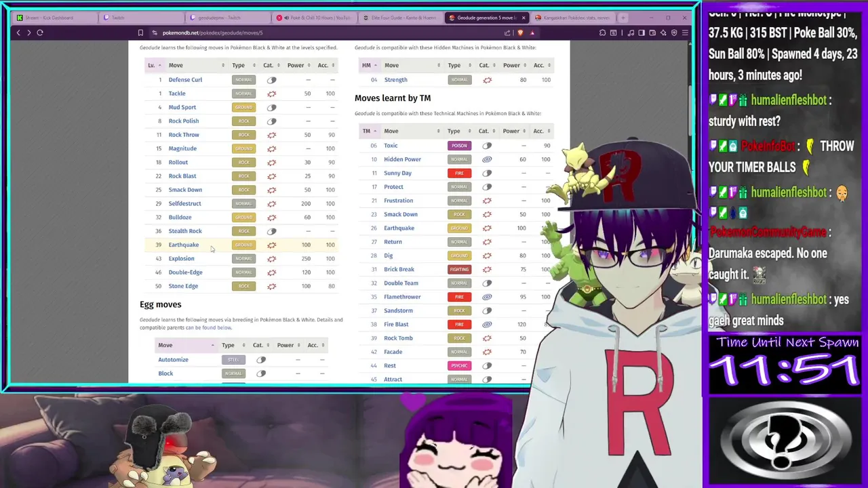Sort Egg moves table by Move arrow
The image size is (868, 488).
click(212, 345)
